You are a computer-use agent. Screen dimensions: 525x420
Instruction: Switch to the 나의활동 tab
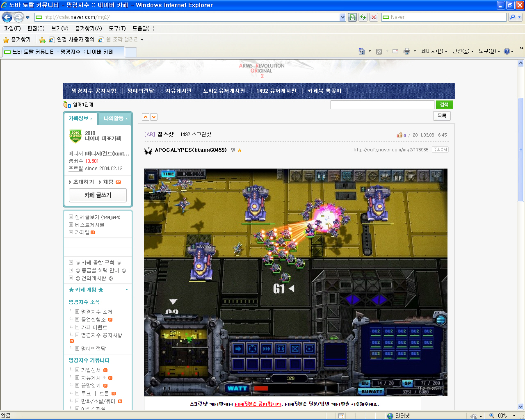(115, 118)
